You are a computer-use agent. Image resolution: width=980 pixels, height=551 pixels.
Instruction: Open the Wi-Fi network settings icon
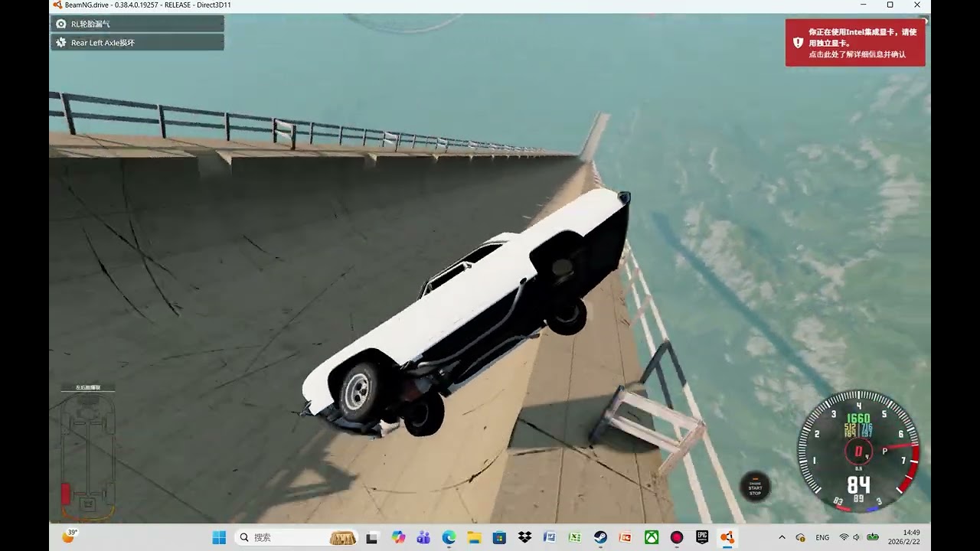pos(844,538)
